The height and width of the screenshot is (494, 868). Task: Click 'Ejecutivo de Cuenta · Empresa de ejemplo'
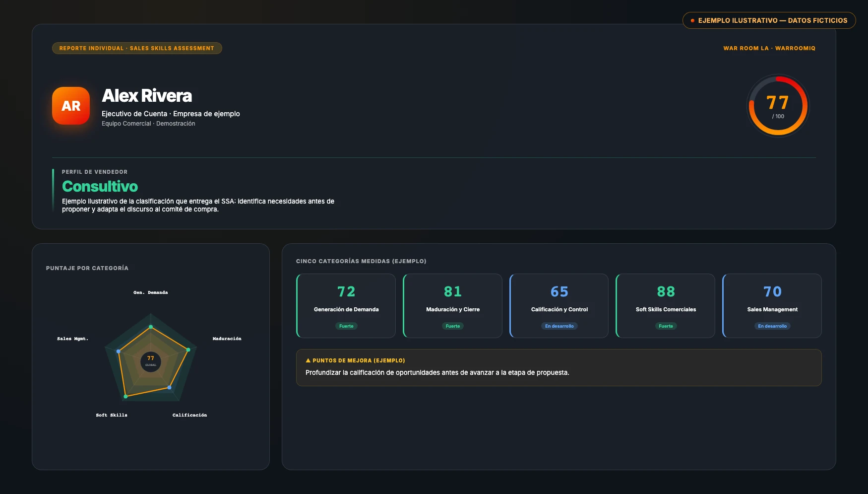pyautogui.click(x=171, y=114)
